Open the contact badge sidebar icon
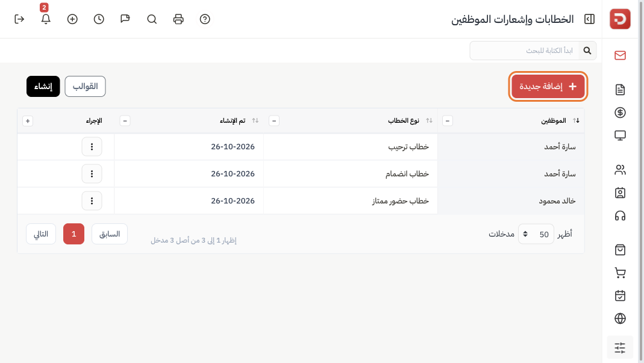 (620, 193)
